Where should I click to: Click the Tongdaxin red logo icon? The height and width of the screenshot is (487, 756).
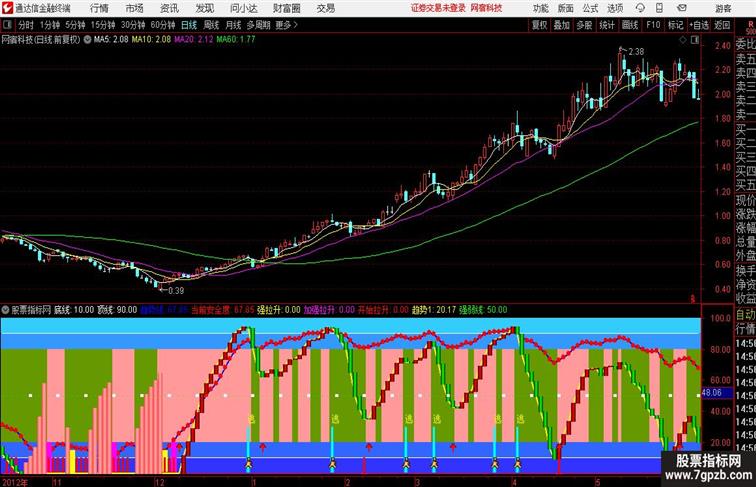click(7, 8)
